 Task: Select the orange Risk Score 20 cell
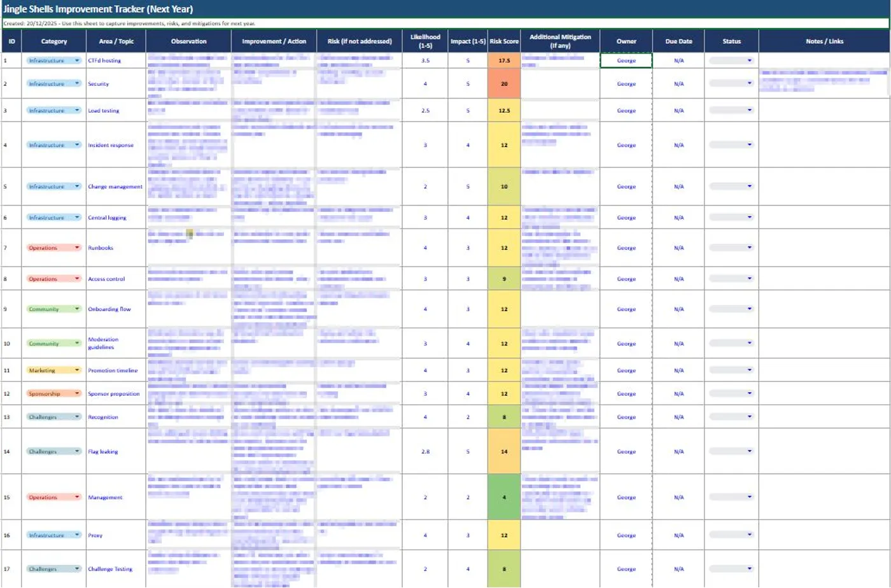504,83
